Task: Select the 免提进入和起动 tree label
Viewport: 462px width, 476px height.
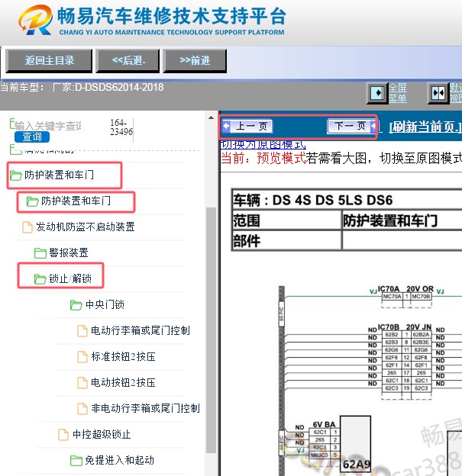Action: click(119, 460)
